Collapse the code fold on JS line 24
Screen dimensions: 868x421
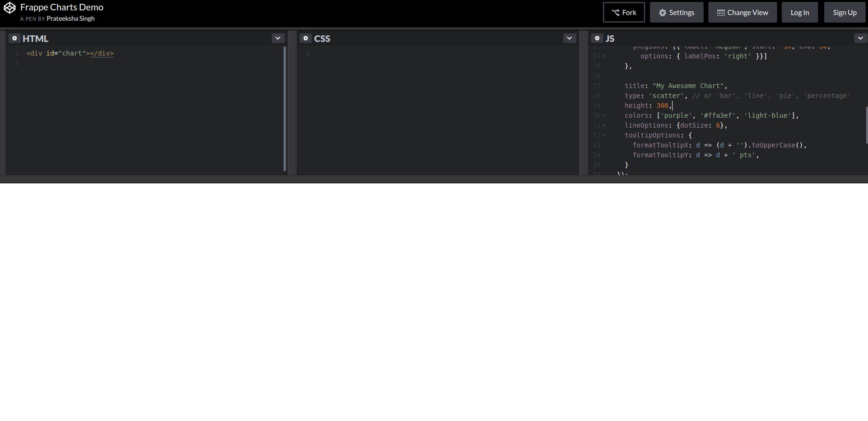604,57
